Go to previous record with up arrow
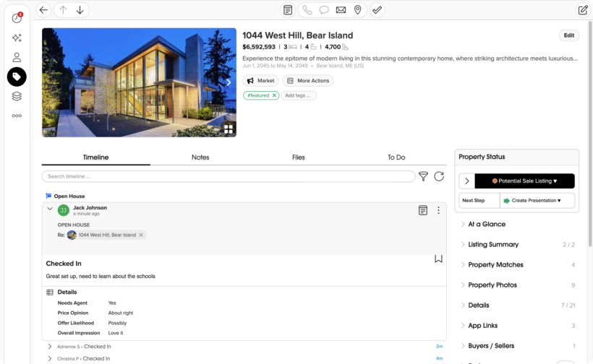This screenshot has width=593, height=364. pos(63,10)
